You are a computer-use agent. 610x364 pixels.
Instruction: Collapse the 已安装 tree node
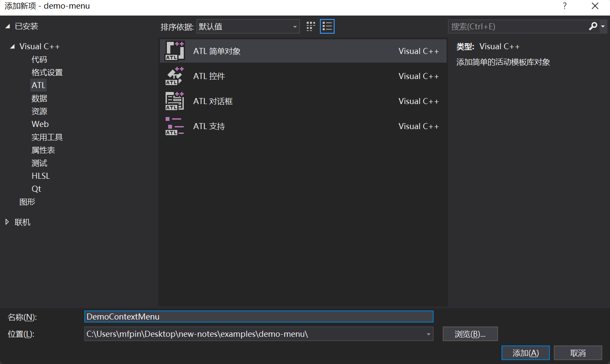[x=7, y=26]
